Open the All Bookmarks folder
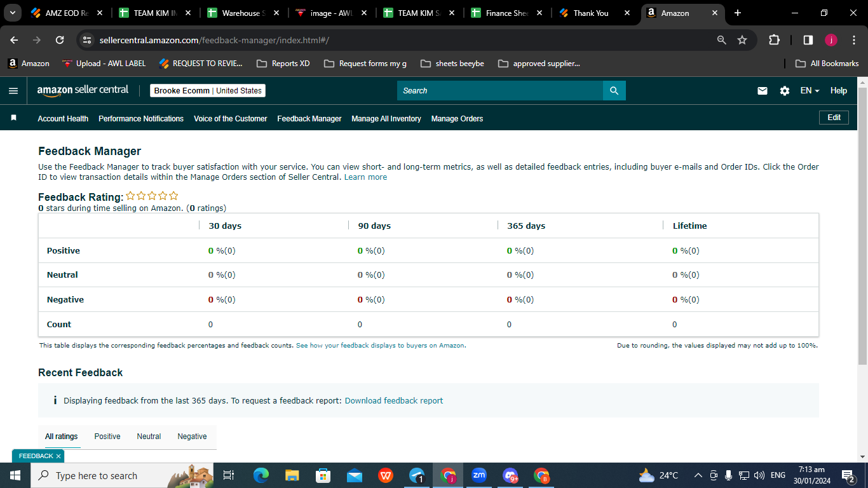Screen dimensions: 868x488 (x=827, y=64)
